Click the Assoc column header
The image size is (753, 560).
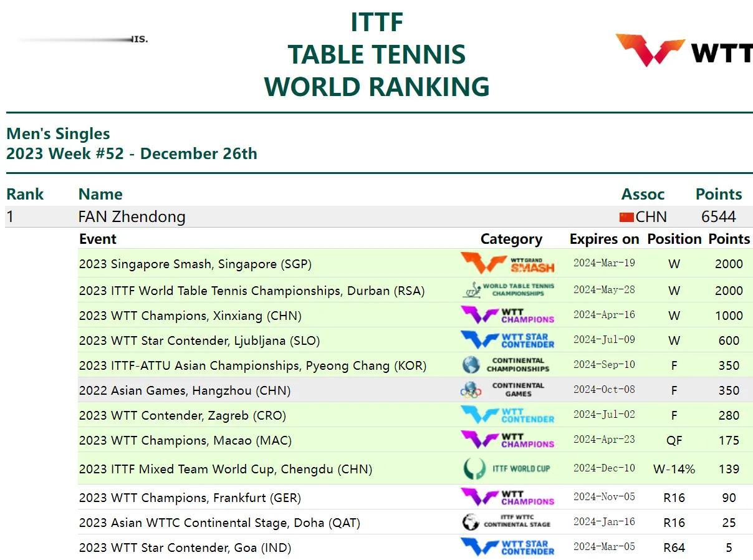click(x=643, y=194)
